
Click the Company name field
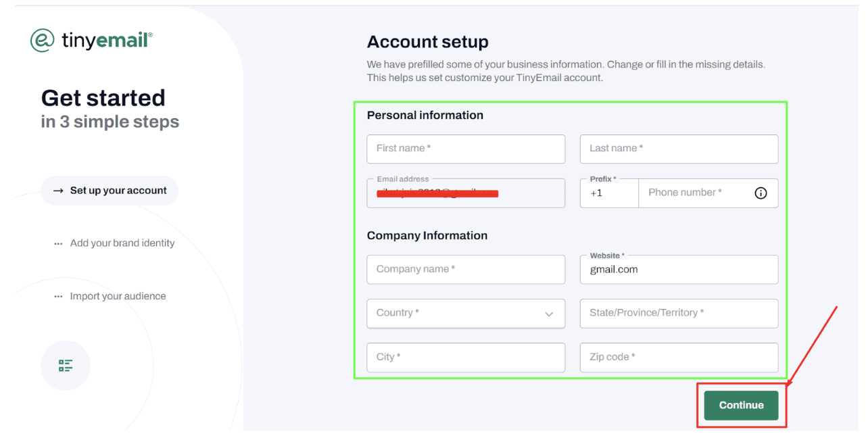(466, 270)
